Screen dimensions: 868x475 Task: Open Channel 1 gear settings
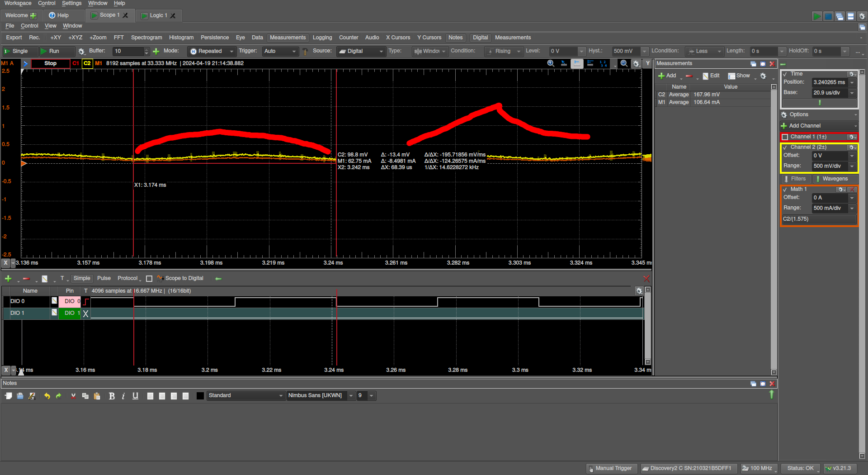point(852,137)
